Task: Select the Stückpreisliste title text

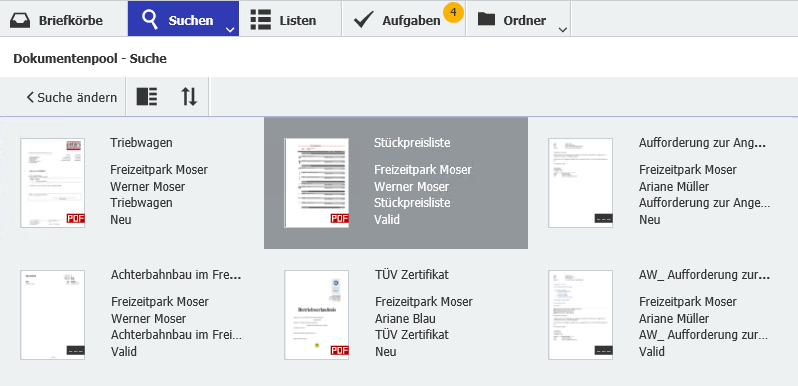Action: tap(412, 143)
